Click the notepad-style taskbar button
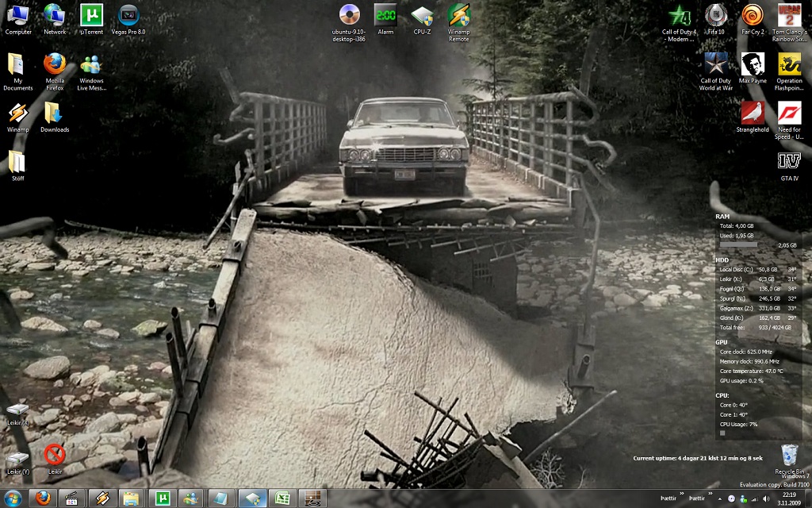812x508 pixels. (x=222, y=498)
